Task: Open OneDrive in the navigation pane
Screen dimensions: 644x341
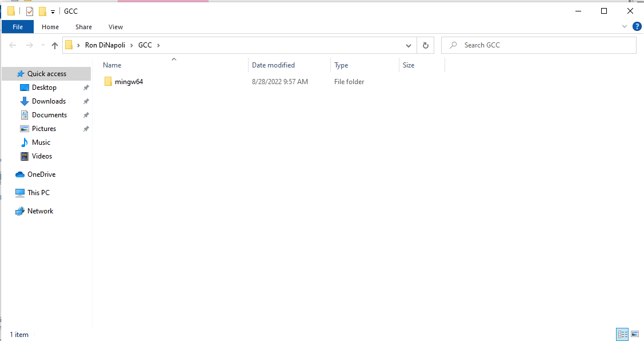Action: click(41, 175)
